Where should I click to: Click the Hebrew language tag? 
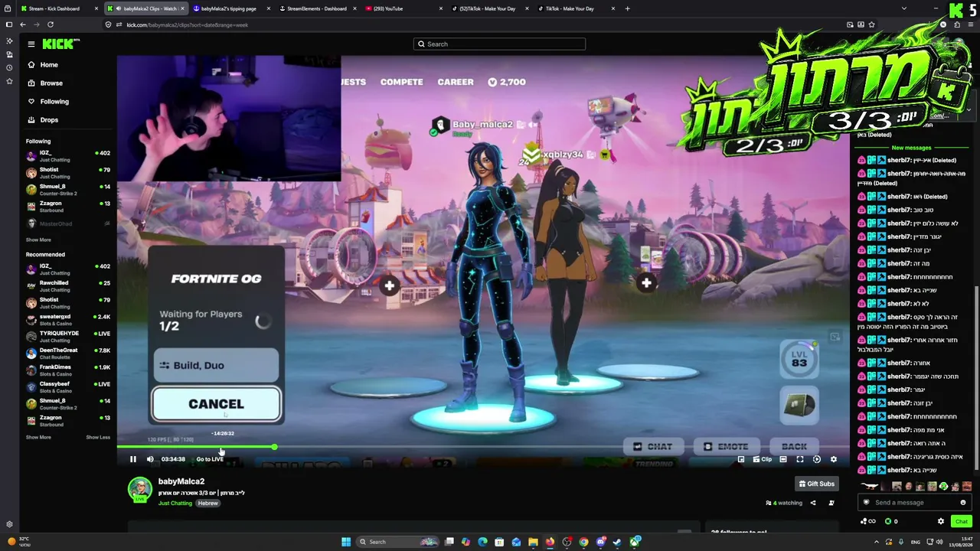point(207,503)
